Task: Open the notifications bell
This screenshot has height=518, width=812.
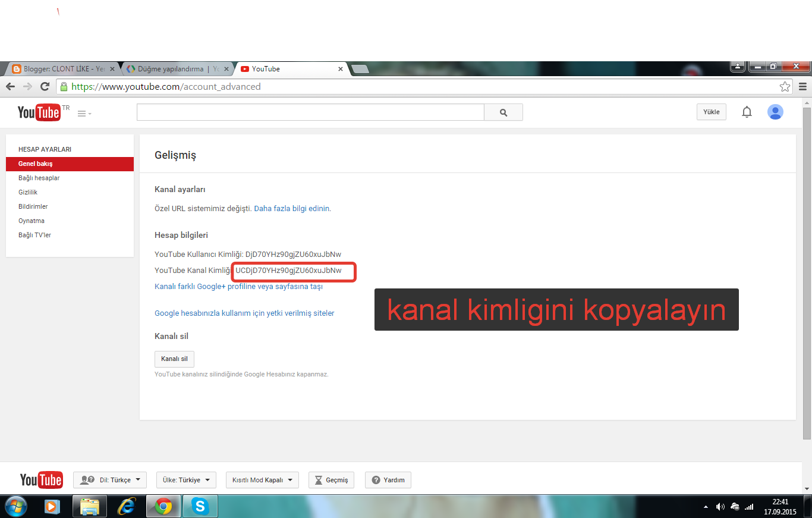Action: tap(747, 112)
